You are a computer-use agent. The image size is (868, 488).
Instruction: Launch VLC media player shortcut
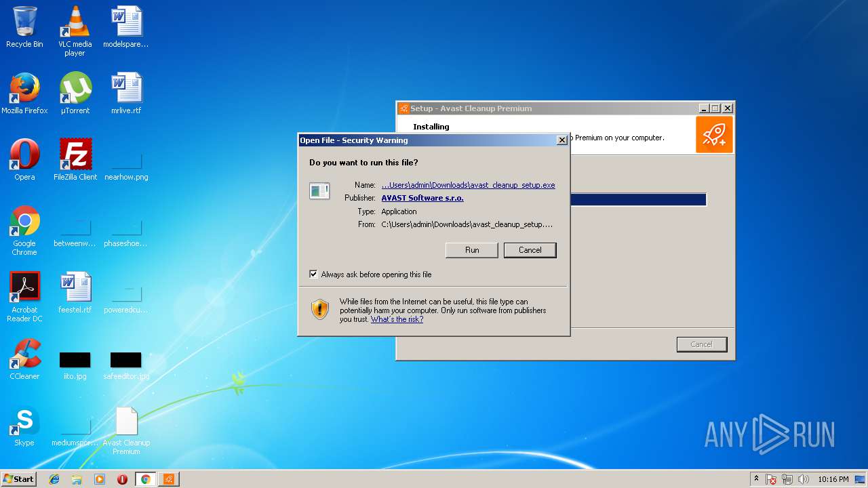[x=75, y=31]
